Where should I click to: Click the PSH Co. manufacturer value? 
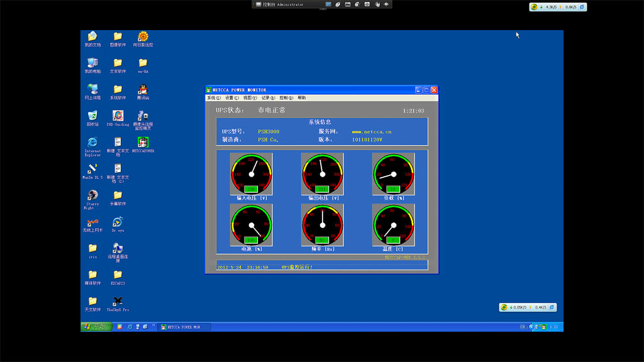(x=268, y=140)
